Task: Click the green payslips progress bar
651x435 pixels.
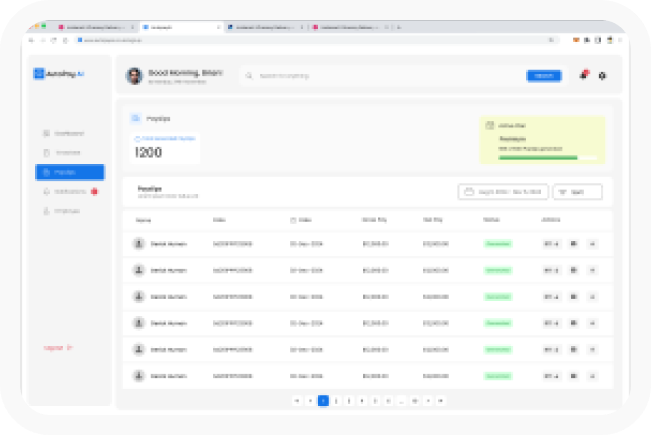Action: [538, 157]
